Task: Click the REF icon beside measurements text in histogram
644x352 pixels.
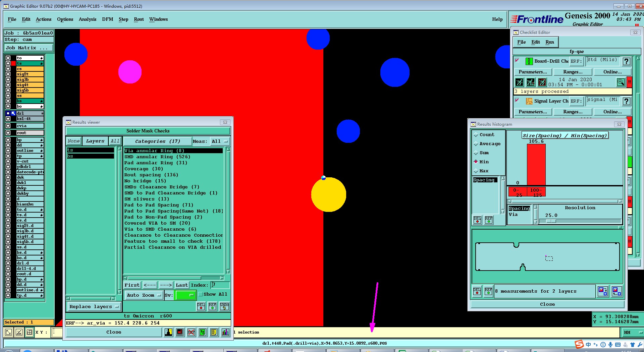Action: (488, 291)
